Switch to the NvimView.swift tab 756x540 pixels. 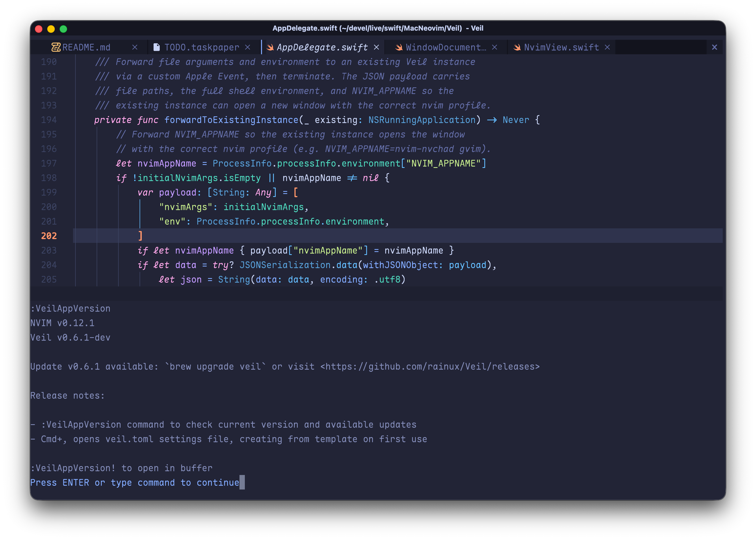(561, 47)
